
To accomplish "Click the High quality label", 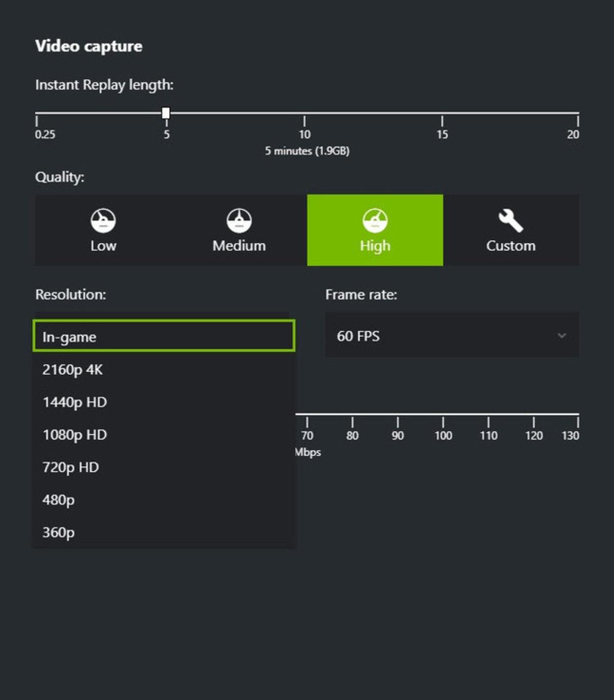I will point(375,245).
